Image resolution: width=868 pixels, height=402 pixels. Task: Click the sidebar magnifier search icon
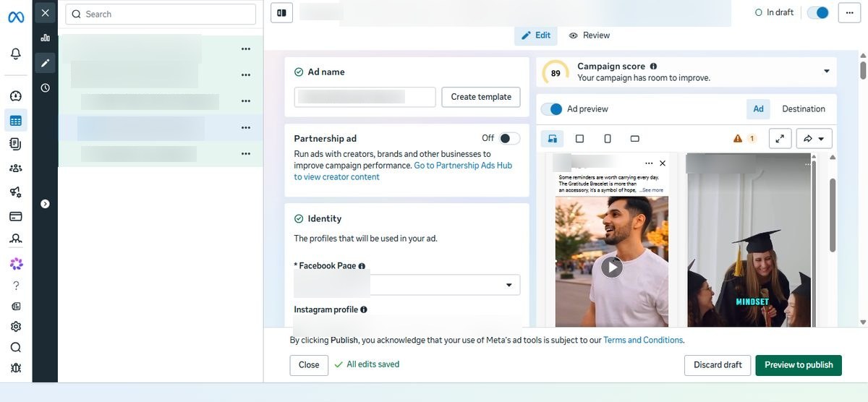tap(16, 347)
